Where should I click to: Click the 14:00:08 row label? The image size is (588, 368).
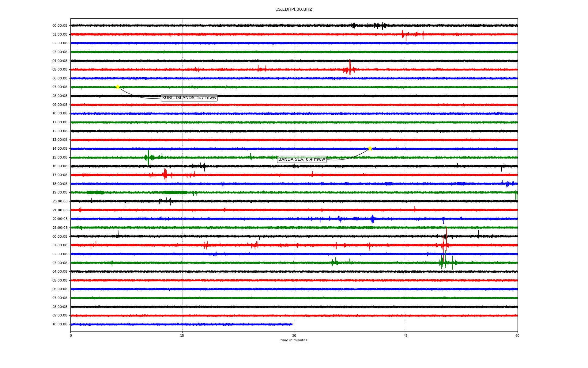point(60,149)
